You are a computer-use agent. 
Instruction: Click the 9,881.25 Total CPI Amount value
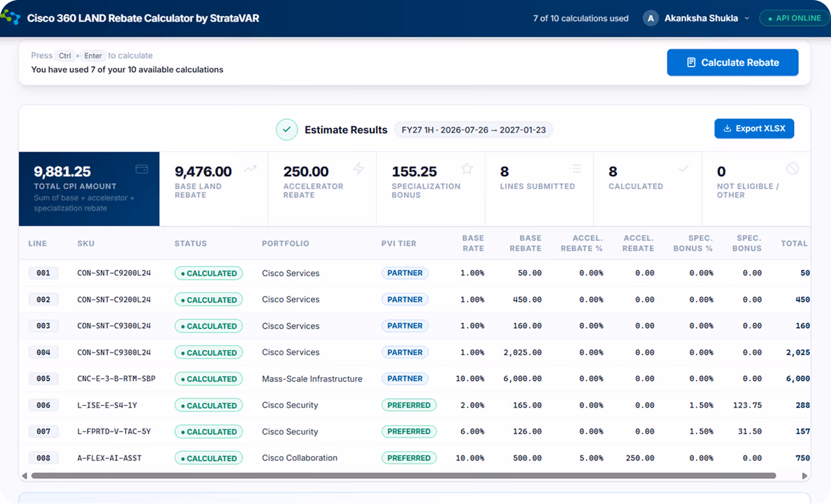point(62,172)
